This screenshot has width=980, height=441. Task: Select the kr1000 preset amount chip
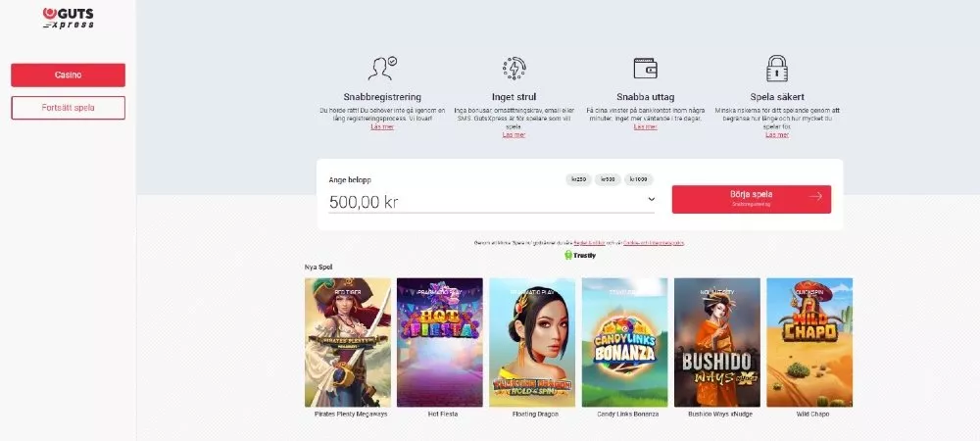tap(638, 180)
